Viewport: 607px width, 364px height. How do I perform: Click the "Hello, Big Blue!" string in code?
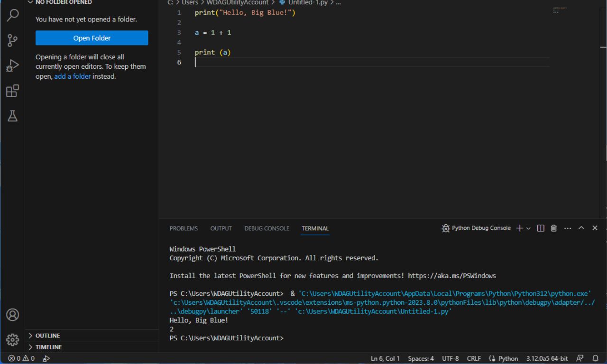point(256,13)
